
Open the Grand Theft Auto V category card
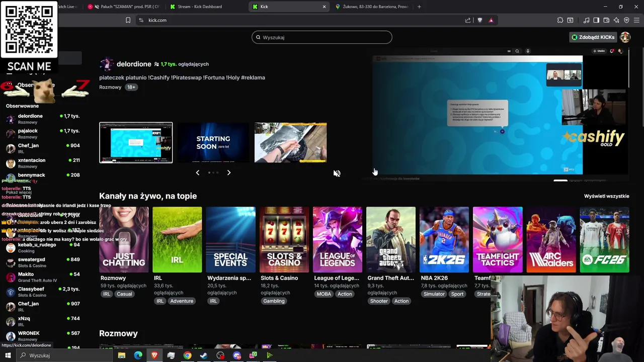coord(390,240)
